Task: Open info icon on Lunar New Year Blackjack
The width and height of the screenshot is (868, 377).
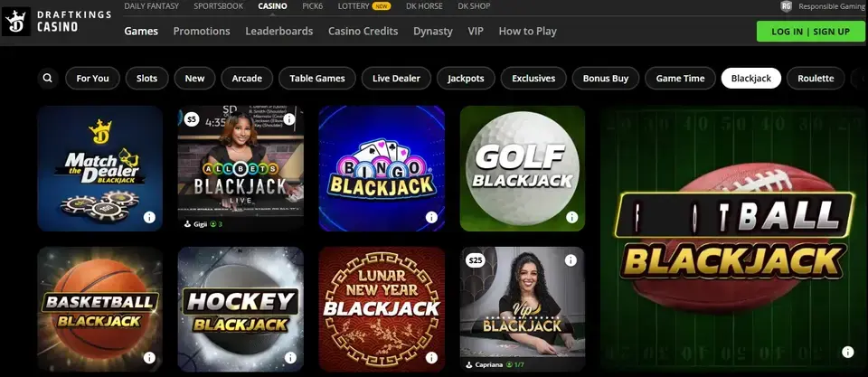Action: tap(431, 358)
